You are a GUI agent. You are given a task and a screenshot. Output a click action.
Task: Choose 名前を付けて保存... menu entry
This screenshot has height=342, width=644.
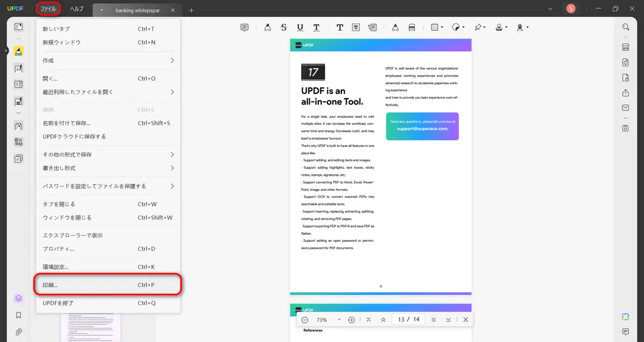108,123
